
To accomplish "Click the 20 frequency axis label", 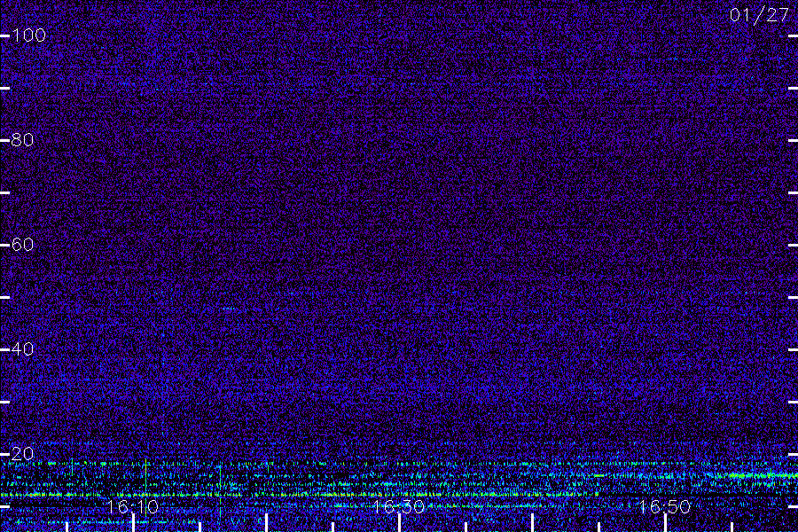I will (x=22, y=454).
